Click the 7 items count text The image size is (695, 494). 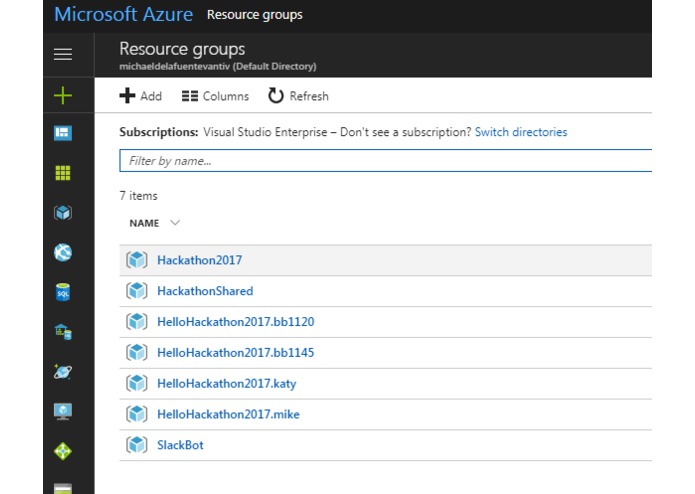138,196
